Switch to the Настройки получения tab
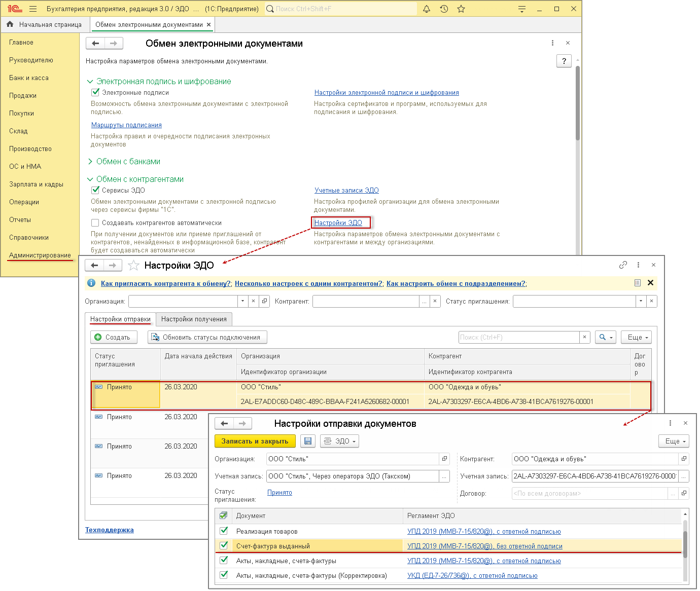The height and width of the screenshot is (591, 700). pos(194,319)
